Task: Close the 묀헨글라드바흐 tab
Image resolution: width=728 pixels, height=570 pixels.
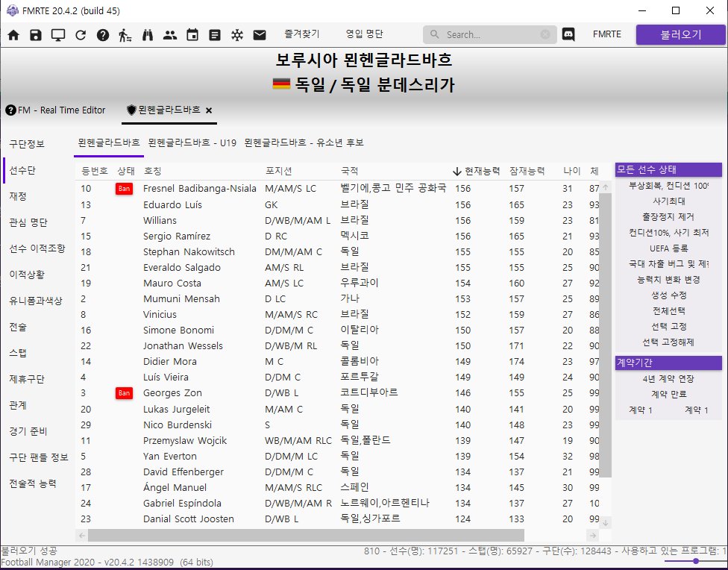Action: pos(209,110)
